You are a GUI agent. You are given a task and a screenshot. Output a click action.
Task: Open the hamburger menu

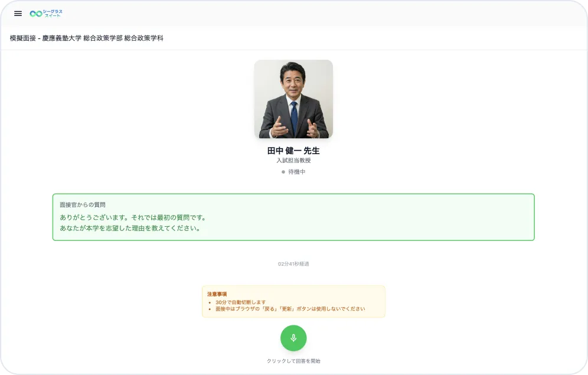[x=18, y=14]
